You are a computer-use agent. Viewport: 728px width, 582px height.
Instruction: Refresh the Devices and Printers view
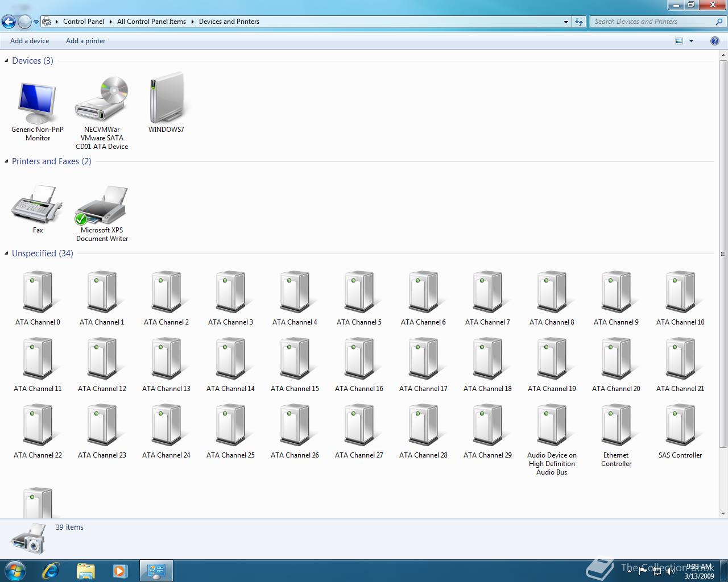(x=579, y=22)
